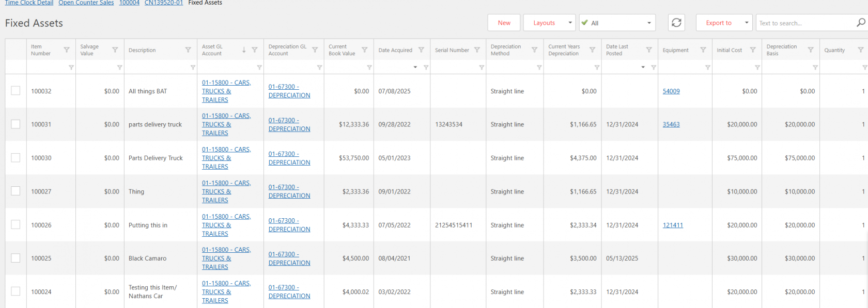This screenshot has width=868, height=308.
Task: Select the Black Camaro description cell
Action: (160, 258)
